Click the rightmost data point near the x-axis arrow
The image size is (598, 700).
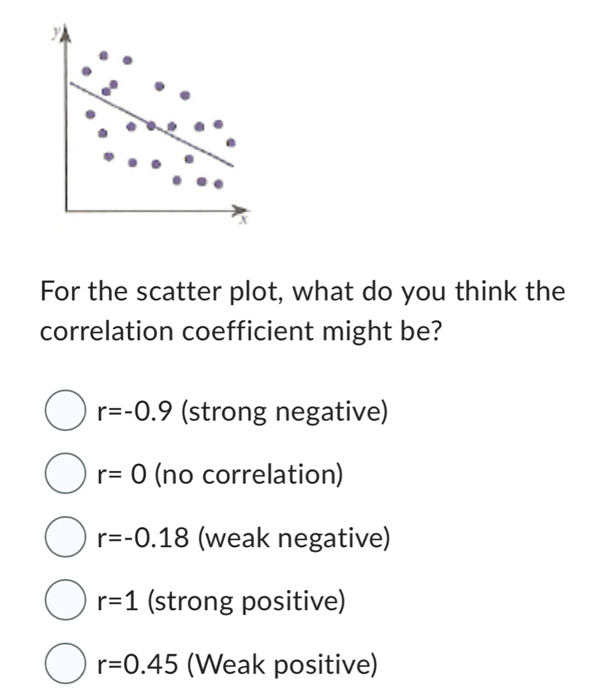coord(231,142)
